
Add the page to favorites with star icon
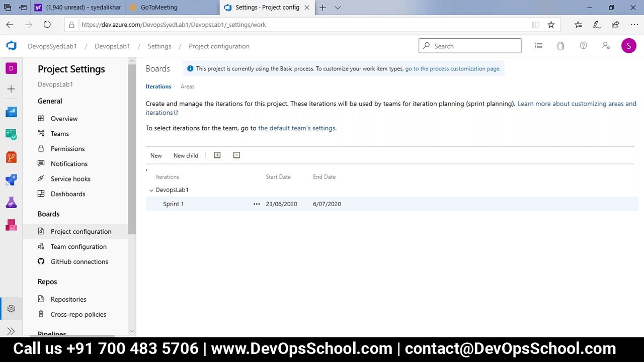click(551, 25)
